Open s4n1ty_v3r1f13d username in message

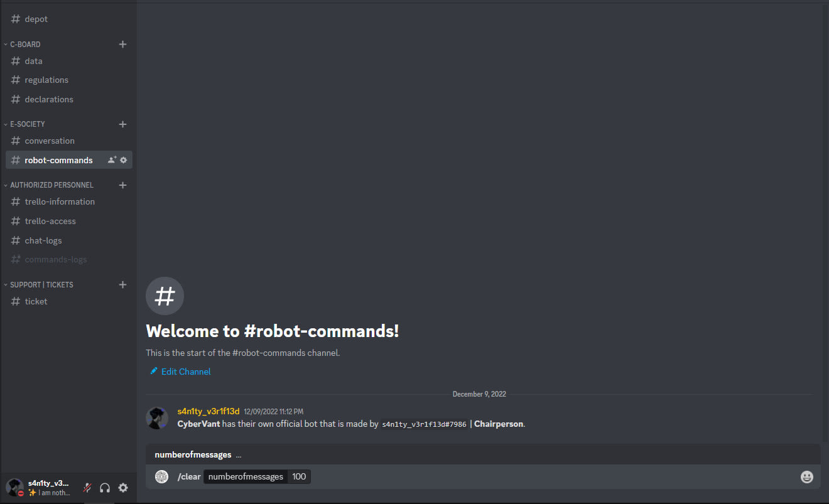tap(209, 411)
